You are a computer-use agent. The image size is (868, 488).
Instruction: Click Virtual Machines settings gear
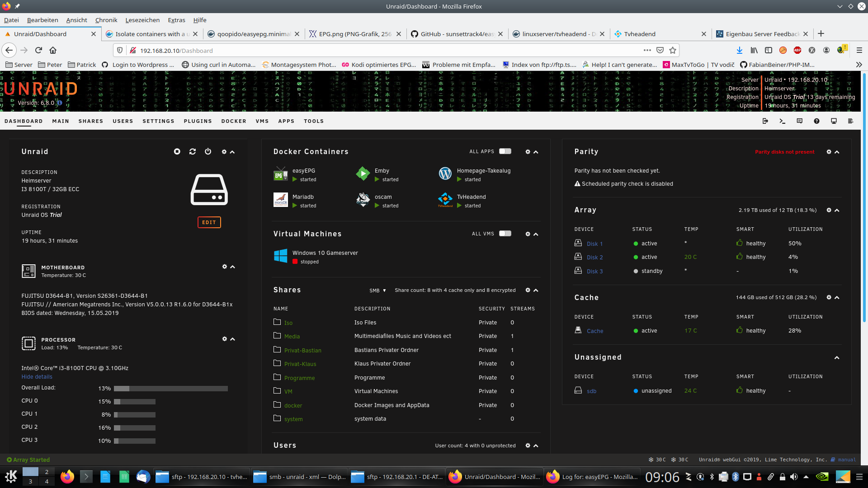pos(528,234)
